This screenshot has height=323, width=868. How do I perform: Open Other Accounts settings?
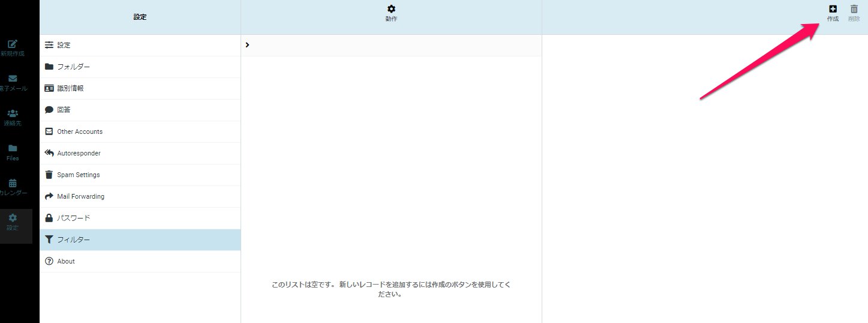click(x=140, y=131)
